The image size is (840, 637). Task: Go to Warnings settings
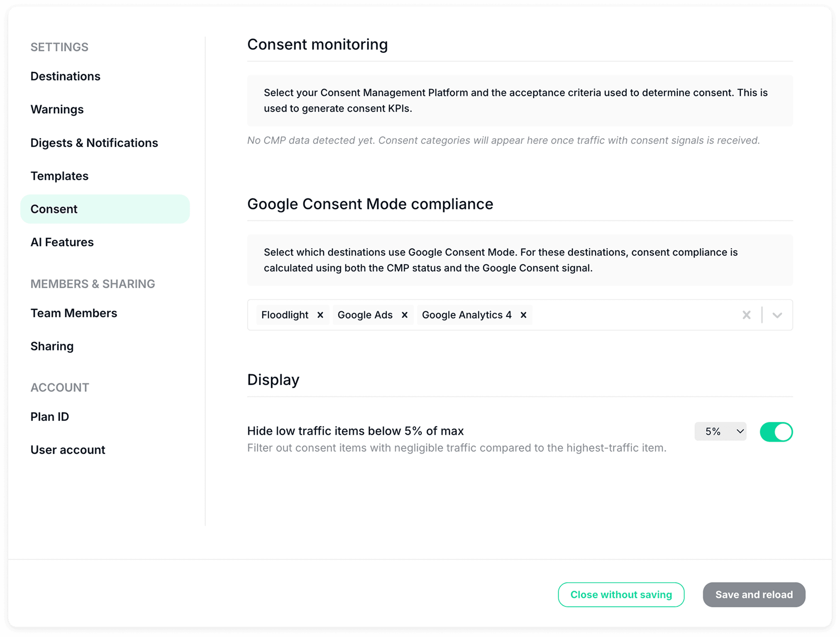(x=57, y=109)
